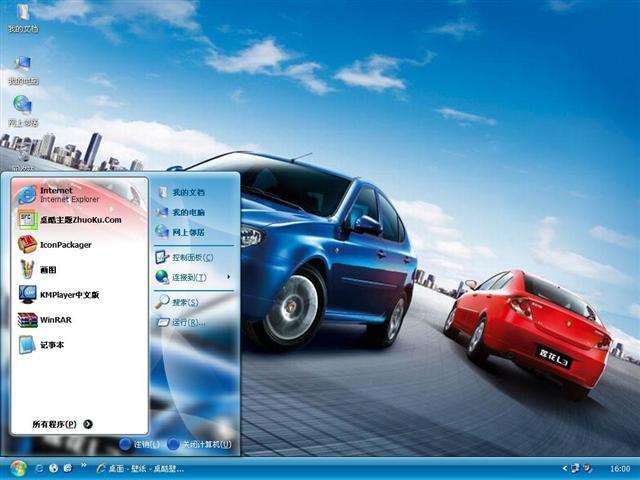Click the 16:00 taskbar clock
Viewport: 640px width, 480px height.
click(x=620, y=469)
